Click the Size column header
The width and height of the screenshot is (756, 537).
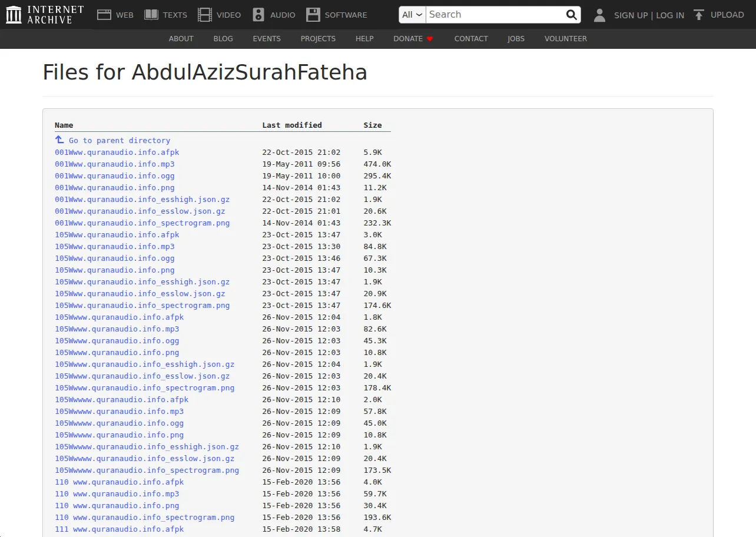pos(373,125)
